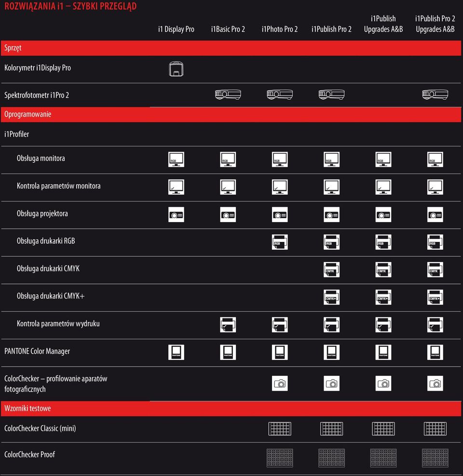Click camera profiling icon for i1Publish Upgrades A&B

click(383, 383)
